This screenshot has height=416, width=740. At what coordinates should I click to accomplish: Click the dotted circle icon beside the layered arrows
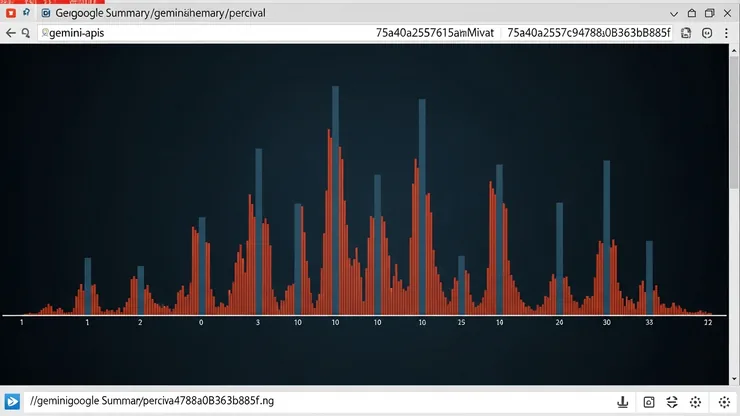[696, 401]
